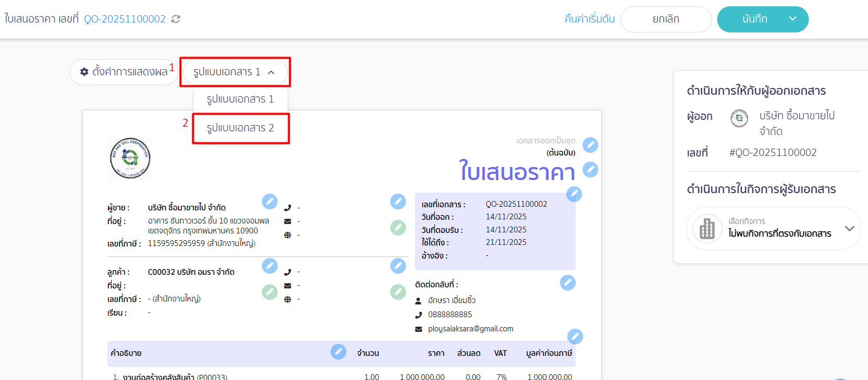Click pencil icon beside ใบเสนอราคา title

[590, 170]
